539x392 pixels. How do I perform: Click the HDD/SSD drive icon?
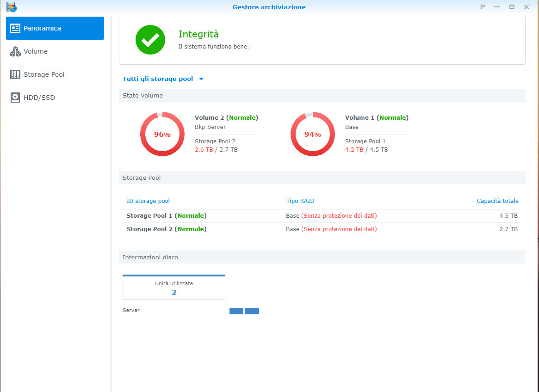pos(15,98)
